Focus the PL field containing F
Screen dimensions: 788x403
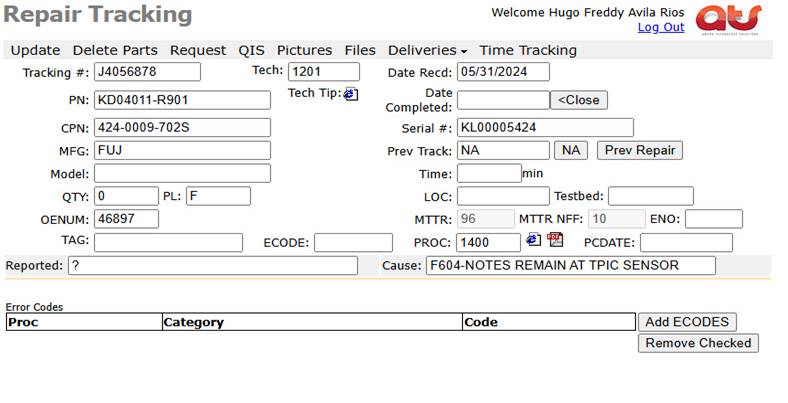pos(218,196)
